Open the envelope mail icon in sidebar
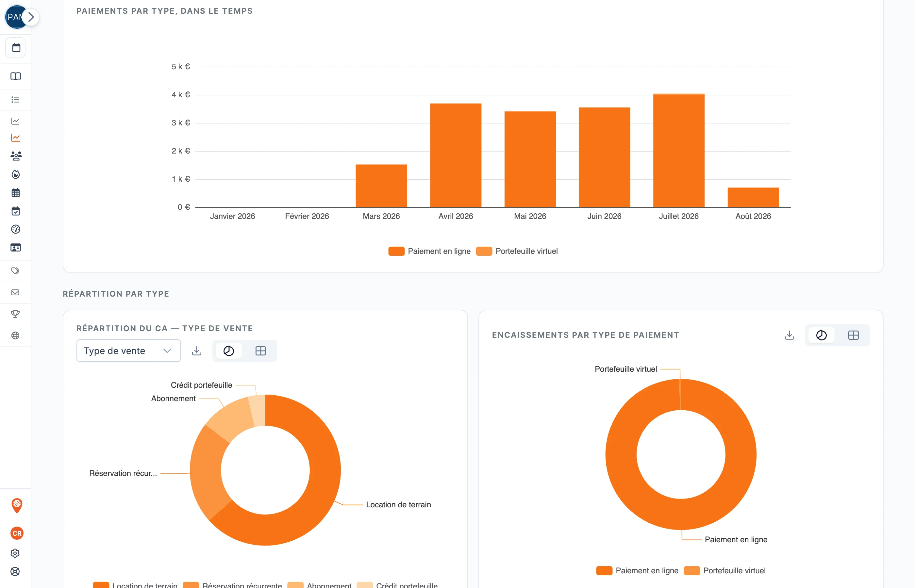 (16, 292)
